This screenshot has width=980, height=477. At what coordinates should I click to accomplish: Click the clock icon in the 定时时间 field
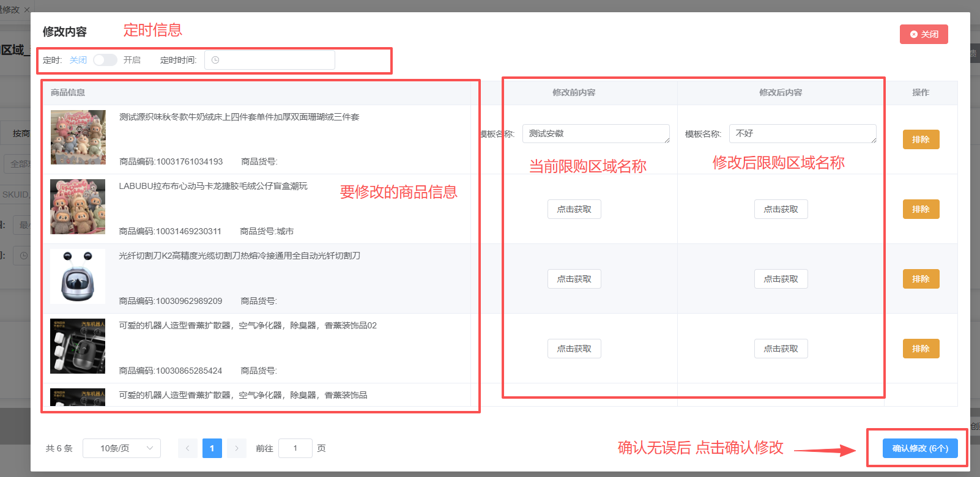click(x=215, y=60)
